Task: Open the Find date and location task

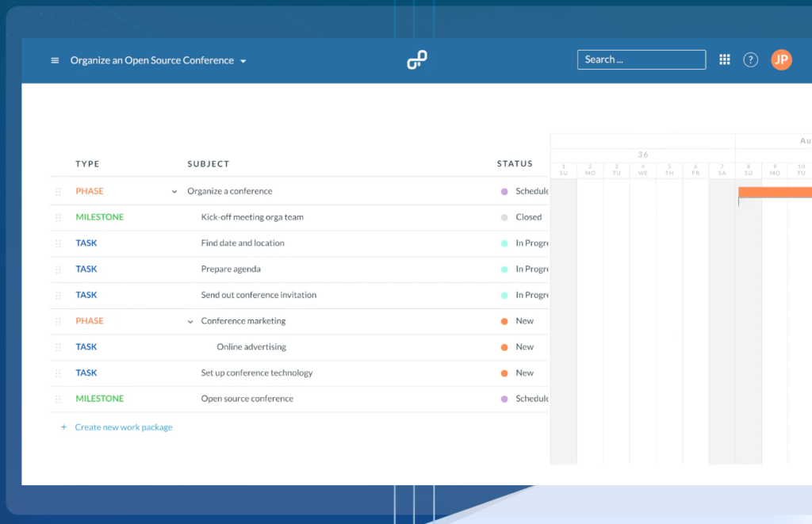Action: [243, 243]
